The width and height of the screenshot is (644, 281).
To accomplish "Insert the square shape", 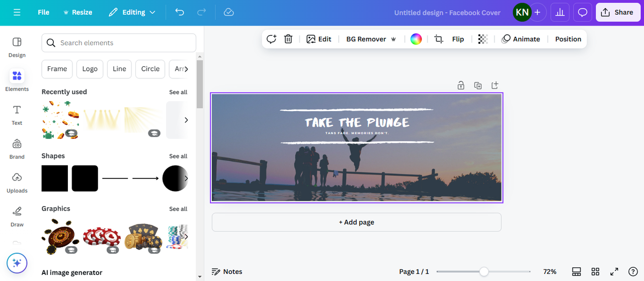I will (x=55, y=178).
